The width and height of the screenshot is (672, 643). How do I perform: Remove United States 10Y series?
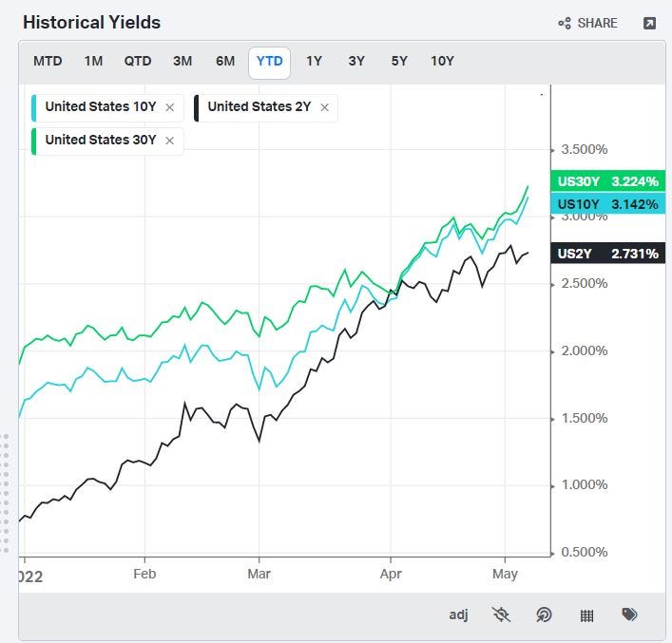coord(170,107)
